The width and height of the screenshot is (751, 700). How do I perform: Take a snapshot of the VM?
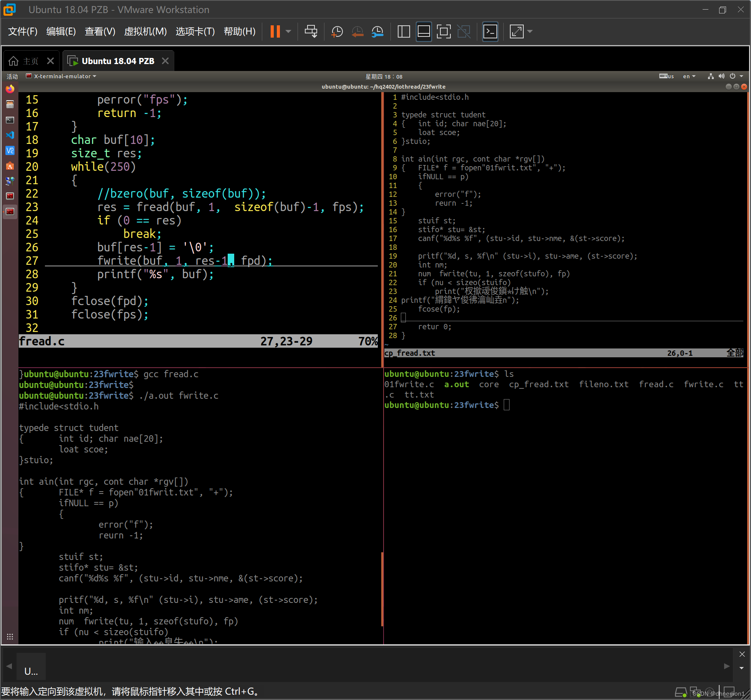[x=337, y=31]
